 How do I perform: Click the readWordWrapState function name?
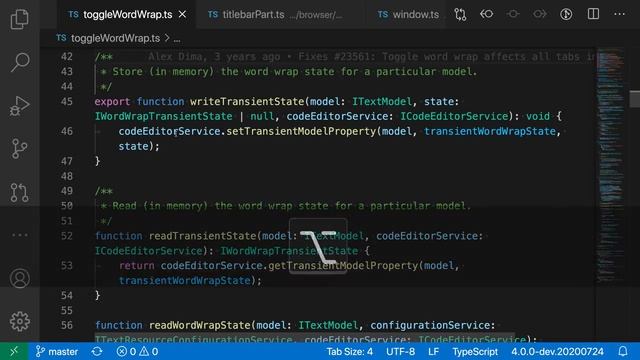point(199,325)
